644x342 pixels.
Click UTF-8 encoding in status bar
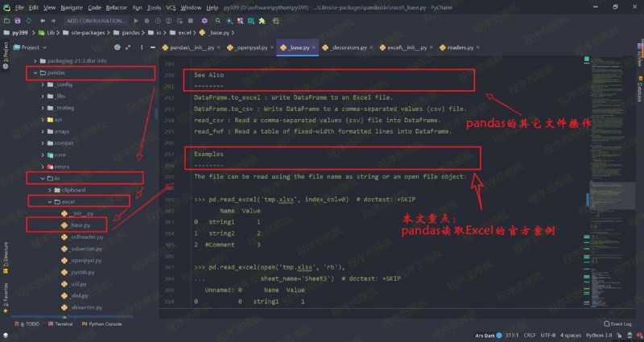548,336
